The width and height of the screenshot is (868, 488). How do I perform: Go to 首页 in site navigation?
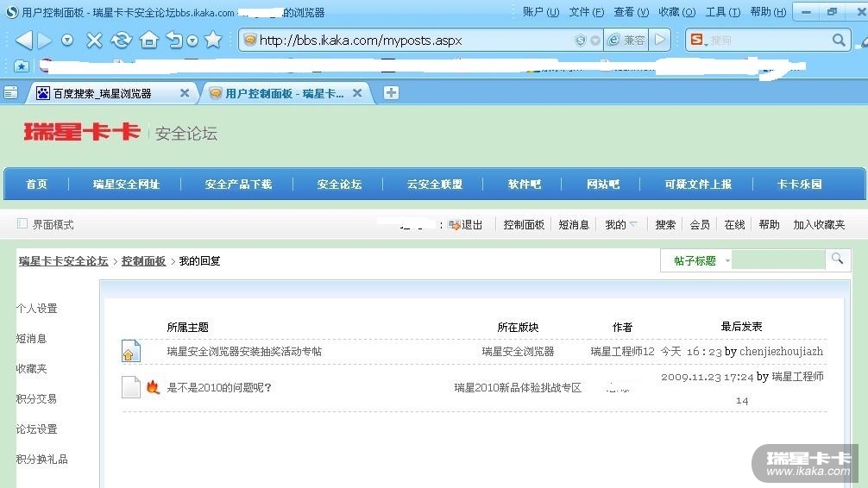[x=36, y=185]
